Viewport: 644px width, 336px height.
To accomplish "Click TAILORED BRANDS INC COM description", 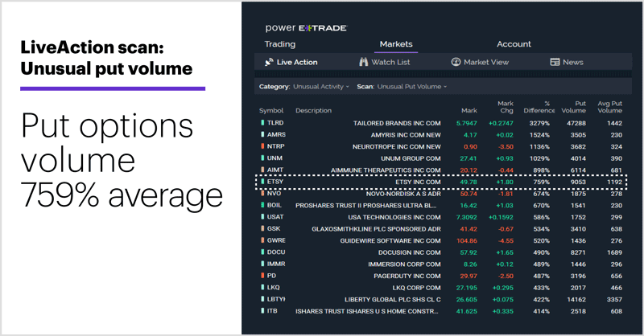I will pos(397,123).
